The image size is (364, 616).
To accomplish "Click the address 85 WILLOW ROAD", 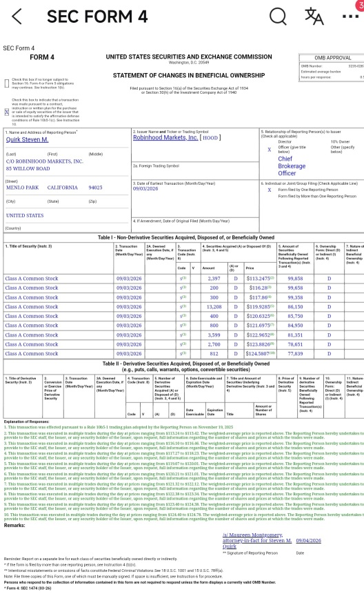I will [28, 168].
